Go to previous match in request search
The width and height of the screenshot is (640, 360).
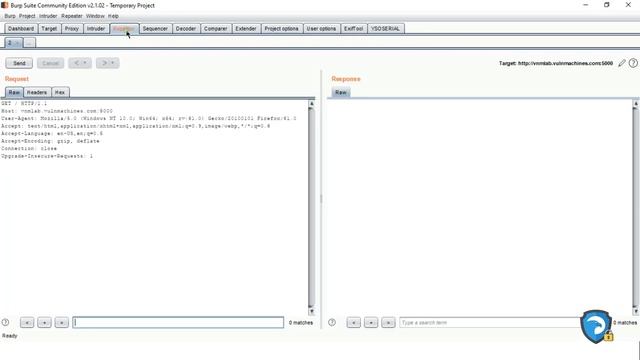tap(27, 322)
